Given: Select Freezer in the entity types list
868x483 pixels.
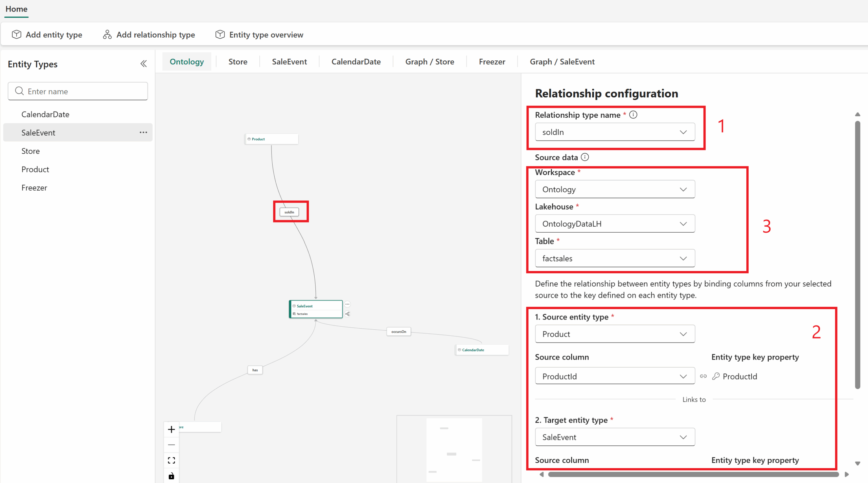Looking at the screenshot, I should pyautogui.click(x=34, y=188).
